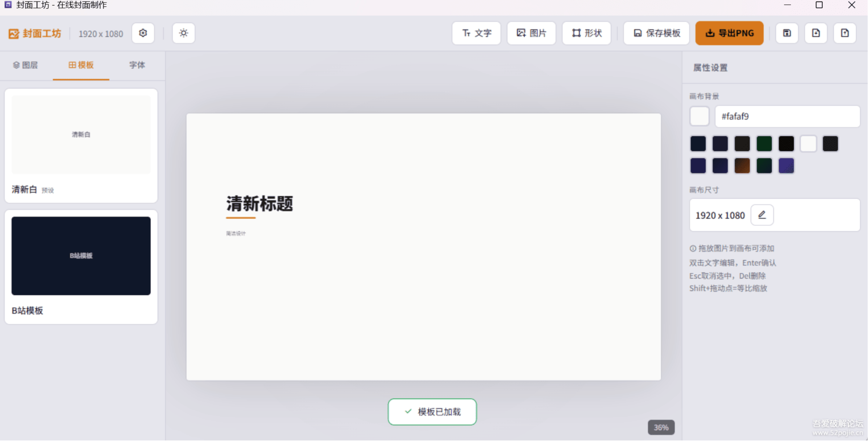The height and width of the screenshot is (447, 868).
Task: Toggle light/dark theme sun icon
Action: pos(184,33)
